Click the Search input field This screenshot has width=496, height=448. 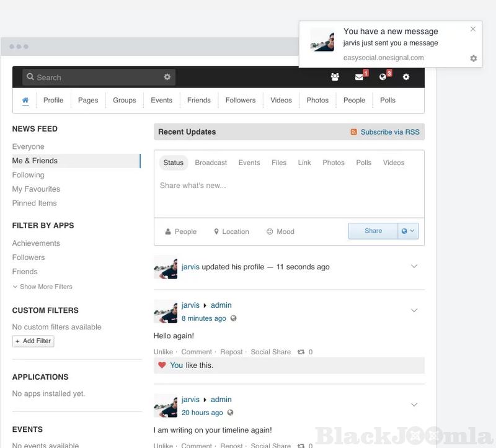[96, 77]
